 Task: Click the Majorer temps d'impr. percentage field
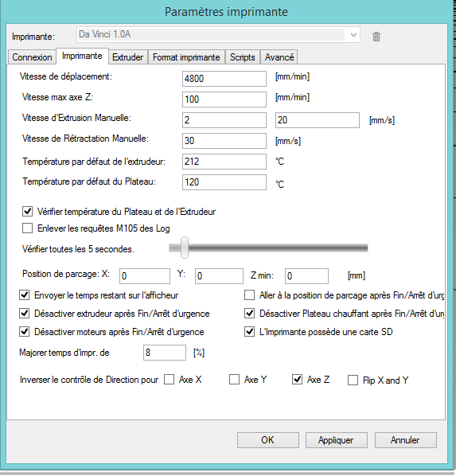165,353
